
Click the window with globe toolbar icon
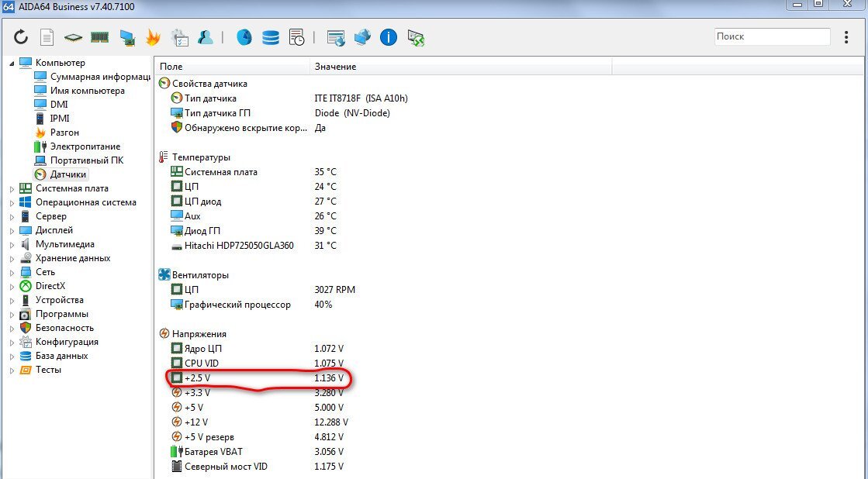click(x=336, y=38)
